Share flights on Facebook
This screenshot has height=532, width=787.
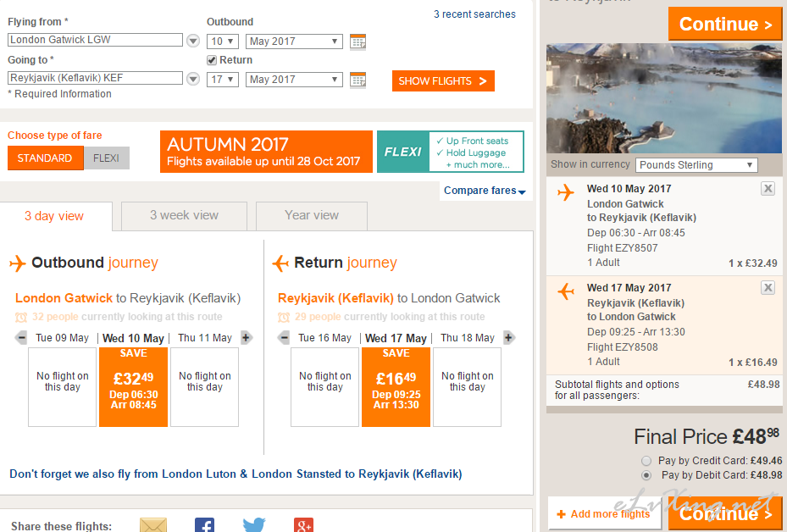(204, 525)
